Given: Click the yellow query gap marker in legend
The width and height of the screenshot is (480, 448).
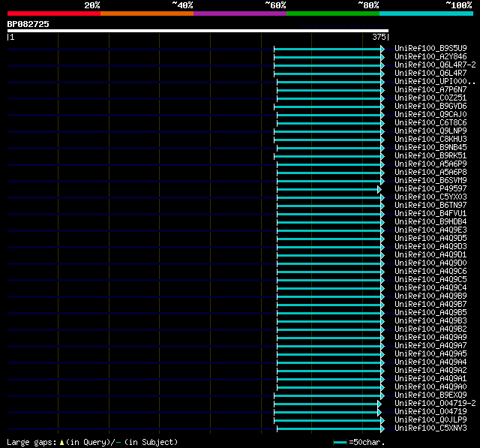Looking at the screenshot, I should tap(61, 443).
